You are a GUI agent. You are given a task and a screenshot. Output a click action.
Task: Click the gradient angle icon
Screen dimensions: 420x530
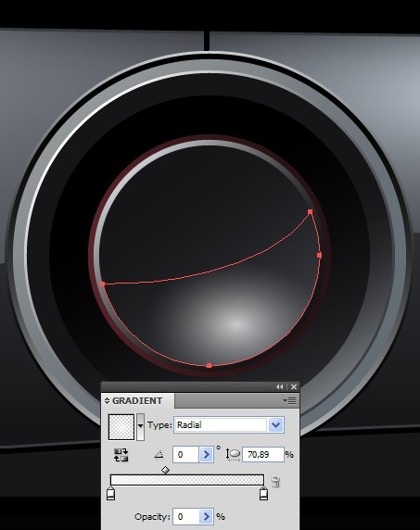click(x=159, y=455)
